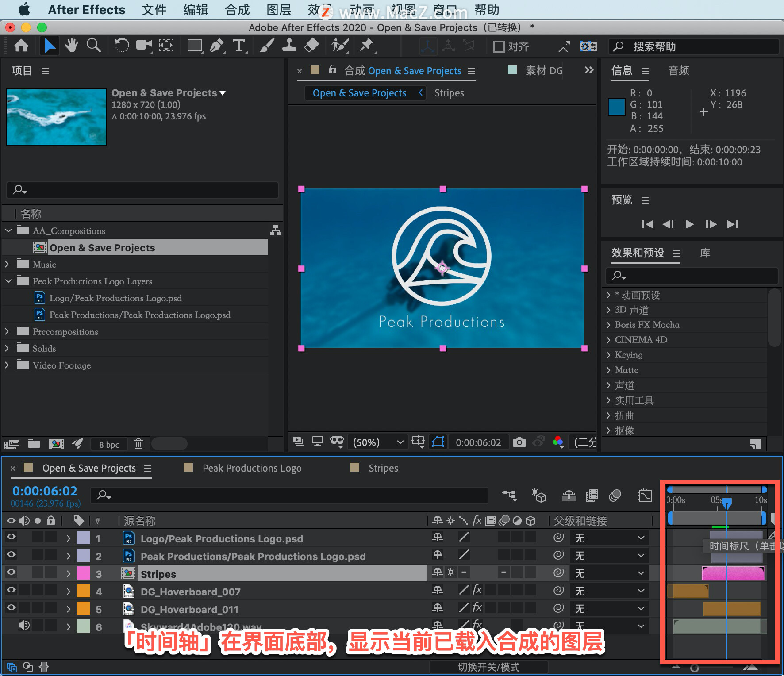Take a snapshot with camera icon
This screenshot has height=676, width=784.
pos(519,442)
